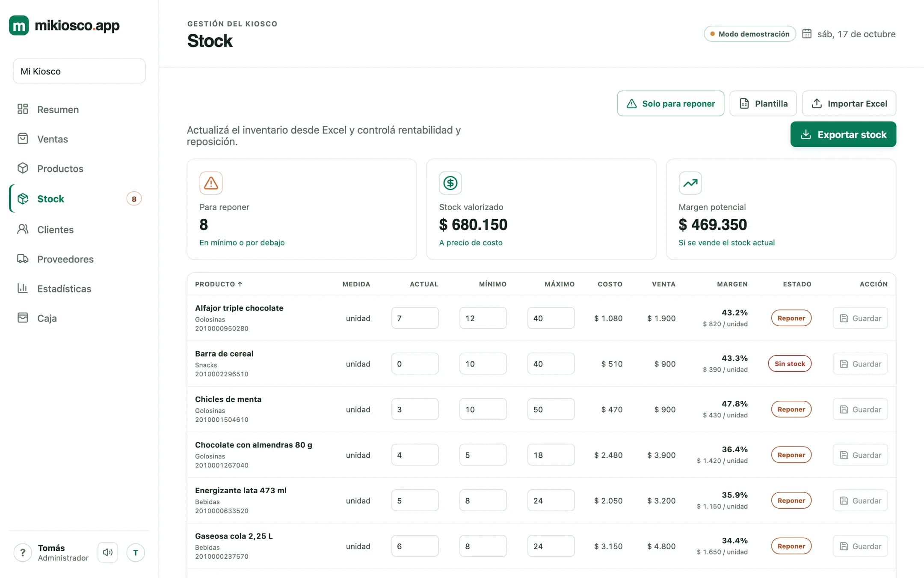Click the Margen potencial trend icon
The width and height of the screenshot is (924, 578).
(x=690, y=183)
